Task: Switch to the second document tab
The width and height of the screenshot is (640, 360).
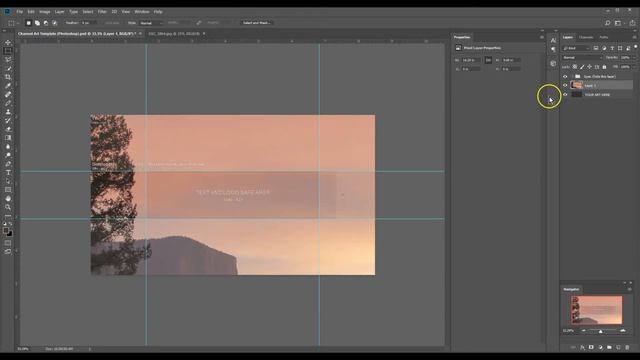Action: [x=174, y=33]
